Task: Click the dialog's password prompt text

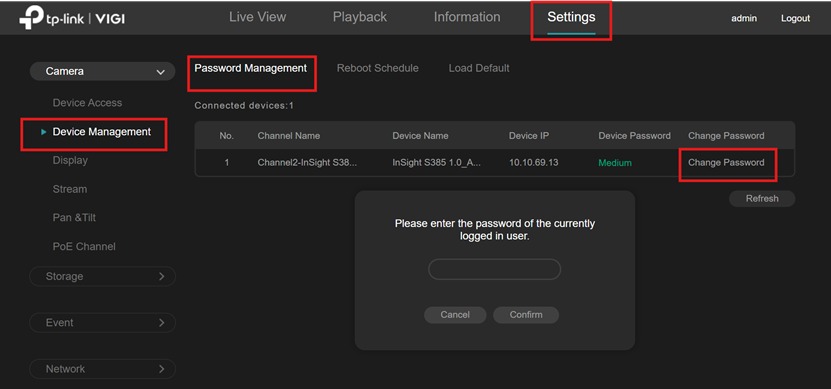Action: [x=495, y=230]
